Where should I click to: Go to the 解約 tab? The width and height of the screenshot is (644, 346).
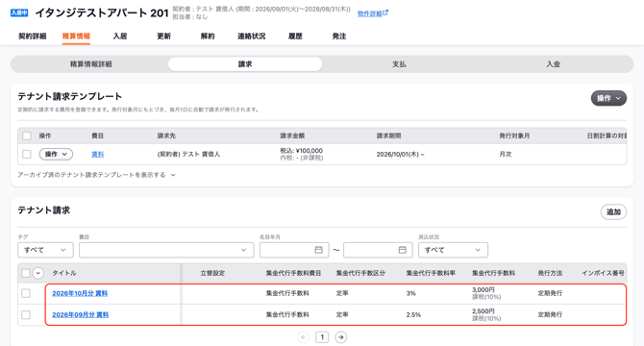[208, 37]
